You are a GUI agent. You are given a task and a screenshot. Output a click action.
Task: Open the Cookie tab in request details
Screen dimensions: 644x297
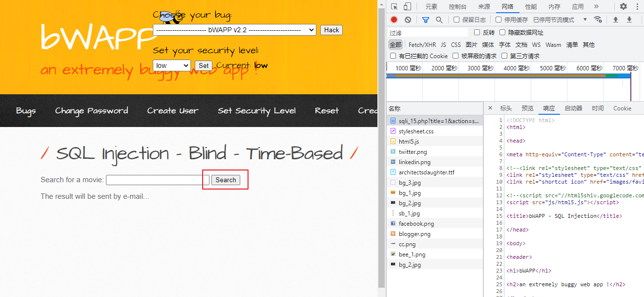623,108
